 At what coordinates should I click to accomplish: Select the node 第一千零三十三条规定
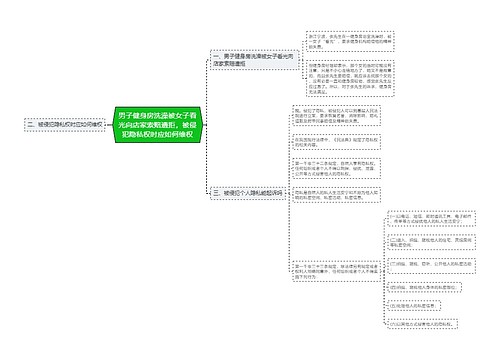(x=336, y=271)
